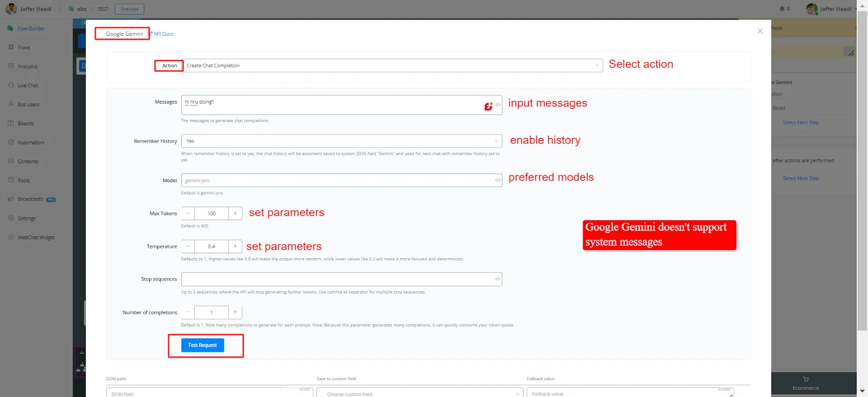The height and width of the screenshot is (397, 868).
Task: Close the Google Gemini dialog
Action: click(x=760, y=31)
